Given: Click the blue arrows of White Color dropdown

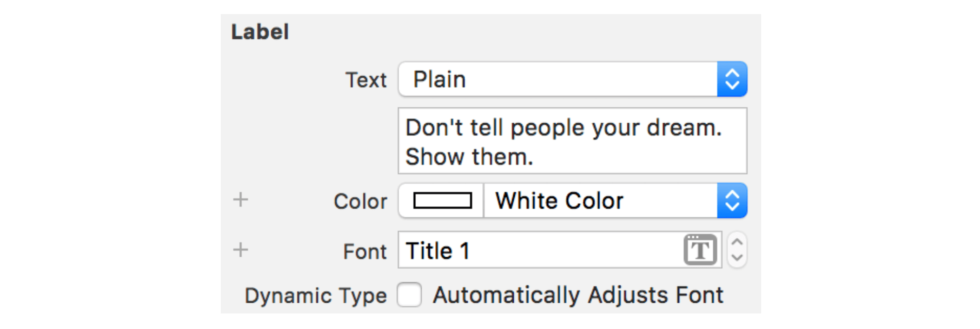Looking at the screenshot, I should [732, 200].
